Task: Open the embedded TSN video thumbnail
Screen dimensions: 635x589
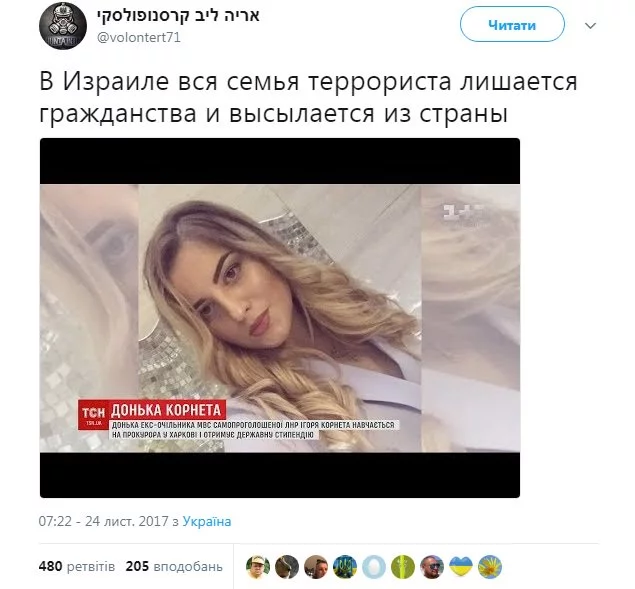Action: [x=280, y=318]
